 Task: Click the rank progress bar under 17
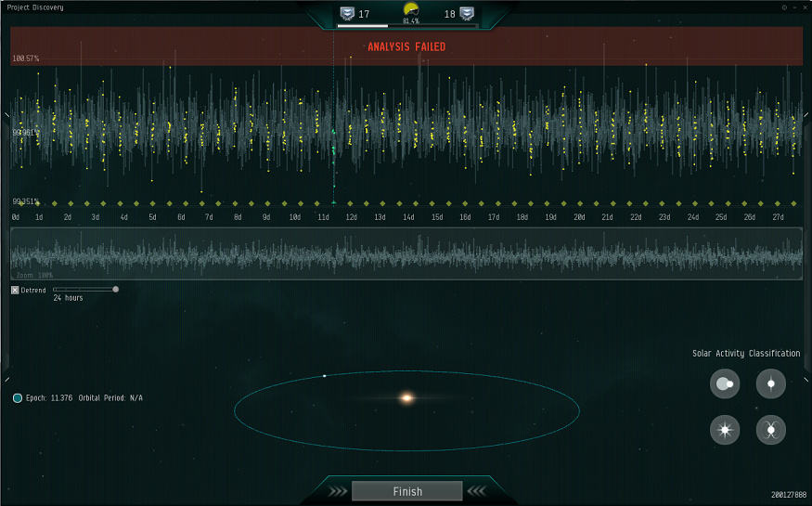406,25
